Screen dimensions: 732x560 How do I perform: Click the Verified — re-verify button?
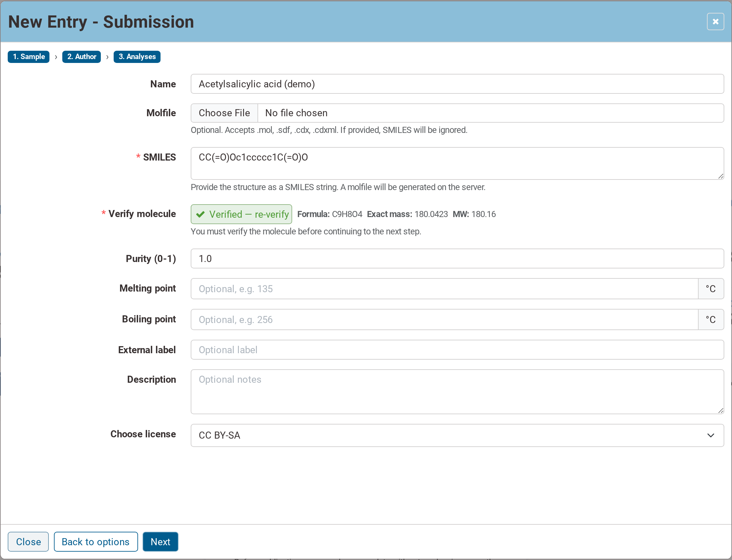(241, 214)
